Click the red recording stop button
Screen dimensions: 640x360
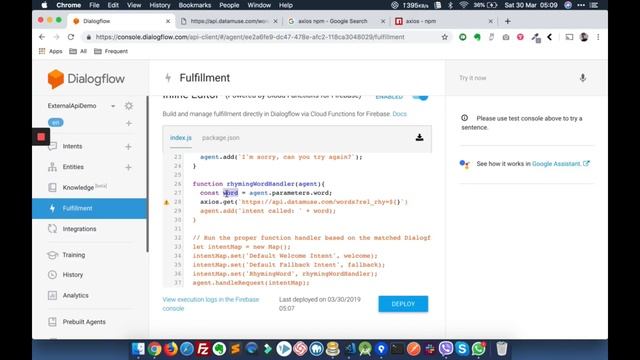[41, 137]
